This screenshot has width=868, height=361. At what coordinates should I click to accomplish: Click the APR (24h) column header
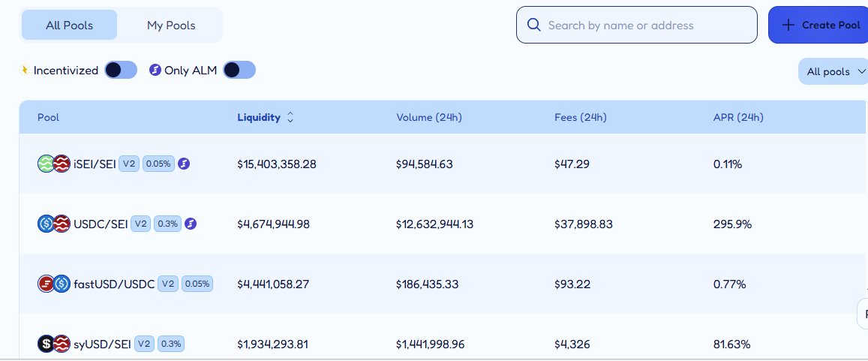coord(738,117)
